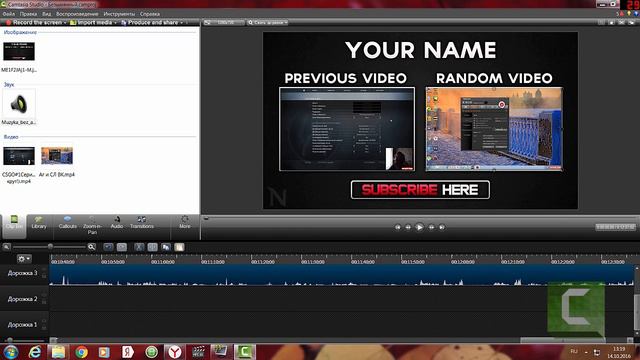
Task: Click the Redo timeline button
Action: click(x=122, y=247)
